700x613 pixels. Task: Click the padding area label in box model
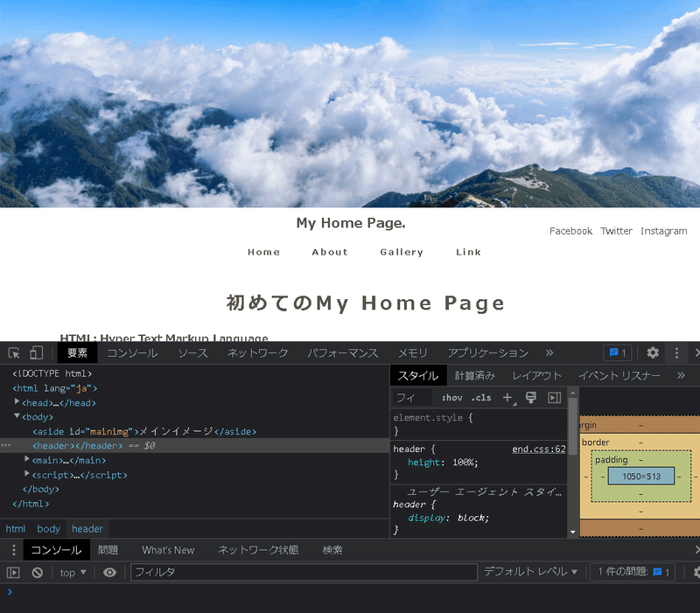pyautogui.click(x=611, y=459)
